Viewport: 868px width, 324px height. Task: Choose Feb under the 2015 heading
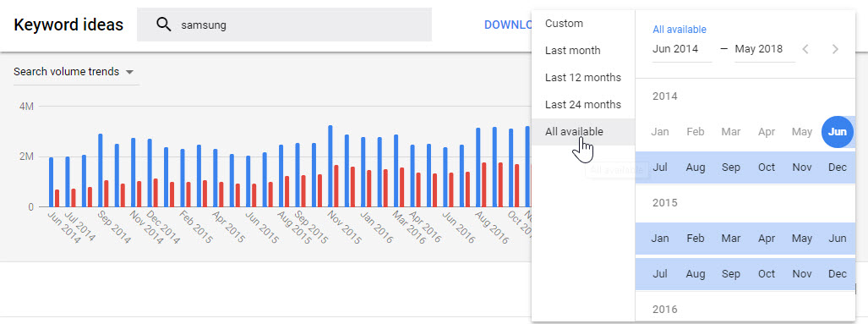click(x=696, y=239)
